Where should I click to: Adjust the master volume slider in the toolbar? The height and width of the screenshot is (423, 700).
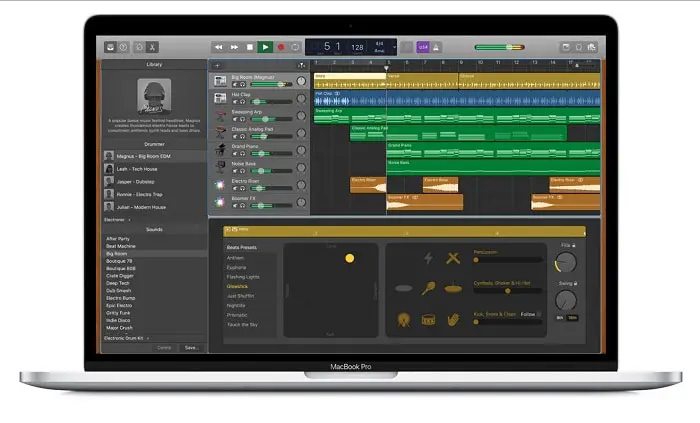500,47
